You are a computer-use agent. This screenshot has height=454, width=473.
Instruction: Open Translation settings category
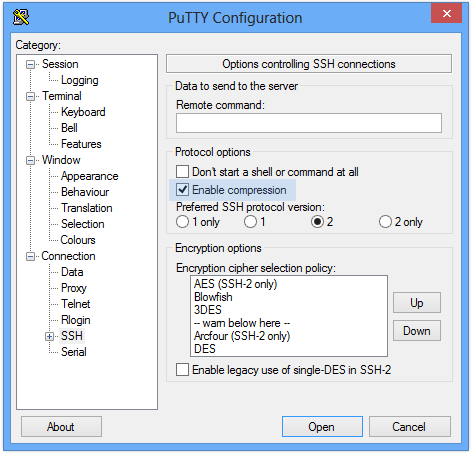click(87, 208)
